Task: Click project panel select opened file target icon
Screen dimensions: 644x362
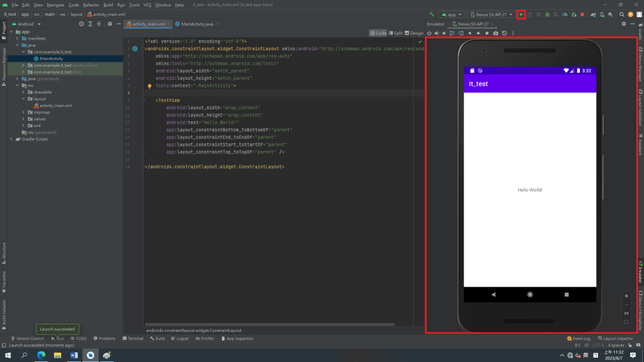Action: [81, 24]
